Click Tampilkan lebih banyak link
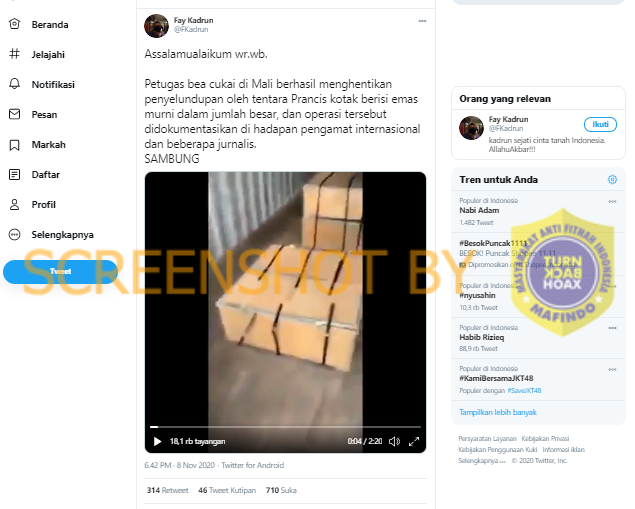Screen dimensions: 635x509 [x=498, y=412]
